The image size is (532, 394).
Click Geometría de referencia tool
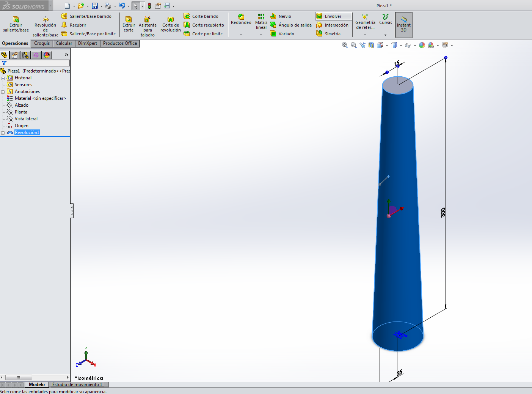click(365, 22)
